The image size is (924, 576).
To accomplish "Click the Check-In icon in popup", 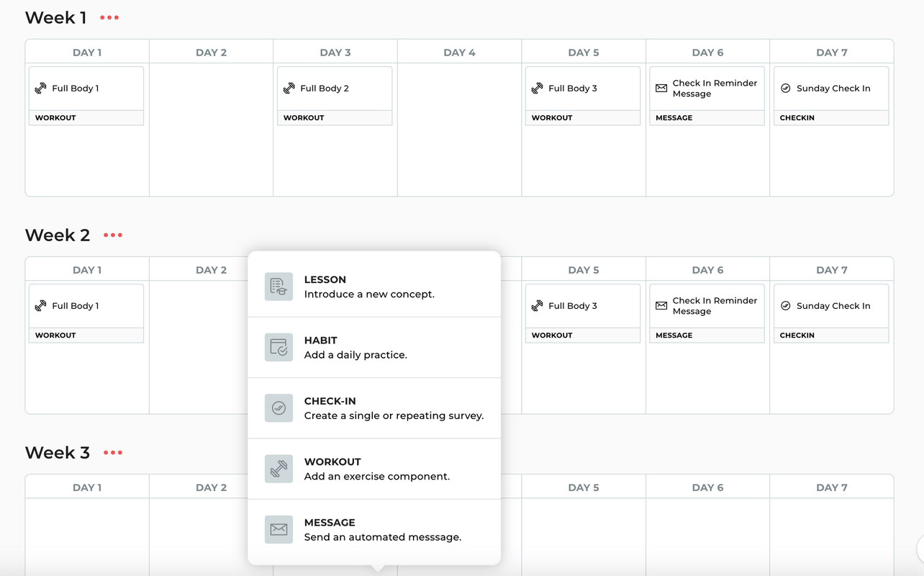I will (x=278, y=408).
